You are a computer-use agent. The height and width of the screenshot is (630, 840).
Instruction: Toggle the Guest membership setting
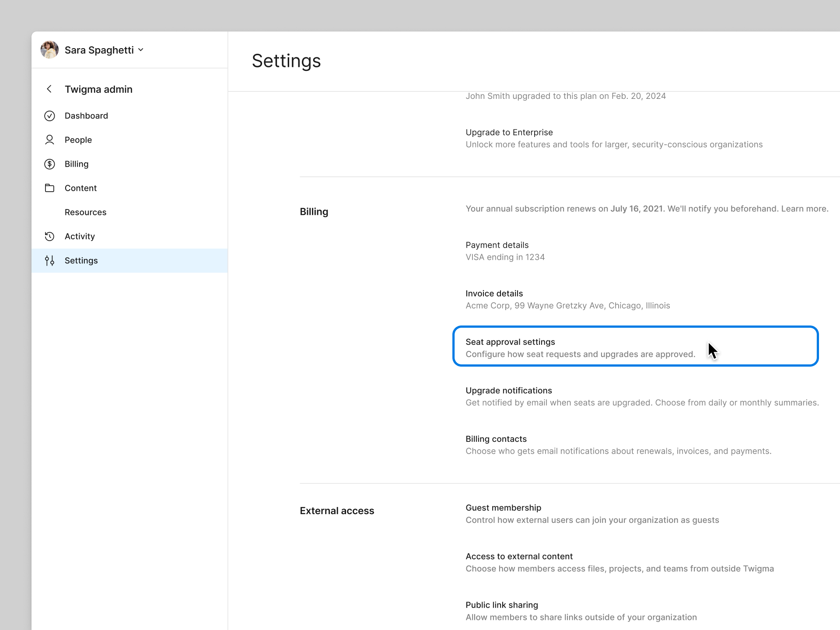tap(503, 507)
